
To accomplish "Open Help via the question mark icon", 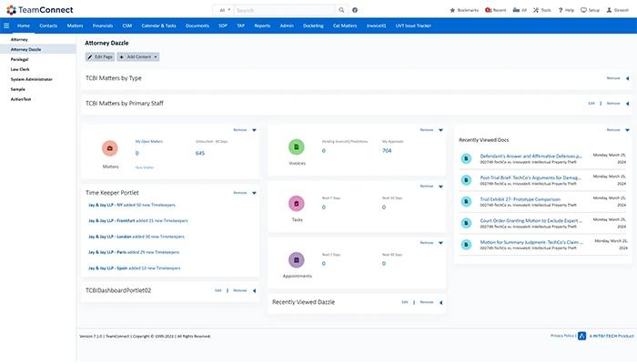I will [561, 10].
